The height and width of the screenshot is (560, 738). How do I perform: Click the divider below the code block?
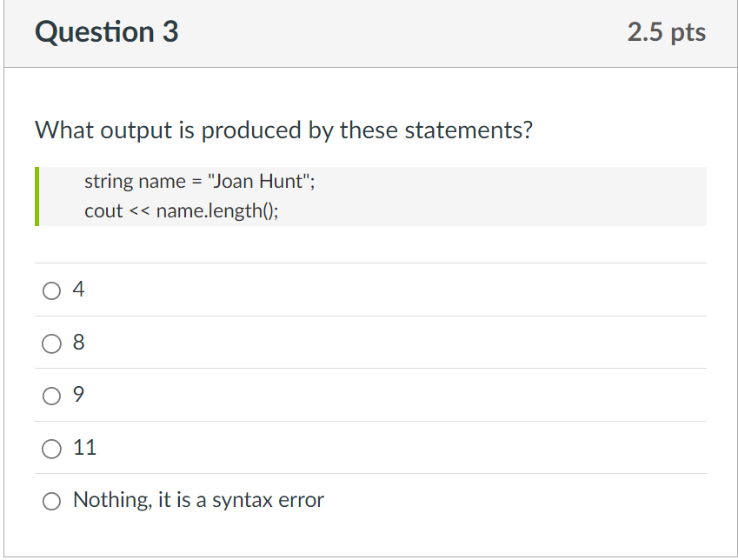[370, 263]
